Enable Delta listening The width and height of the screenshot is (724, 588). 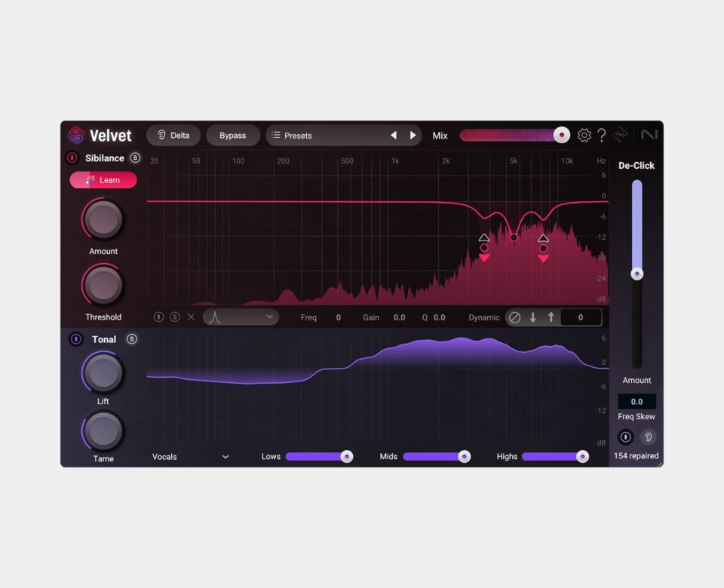(173, 136)
